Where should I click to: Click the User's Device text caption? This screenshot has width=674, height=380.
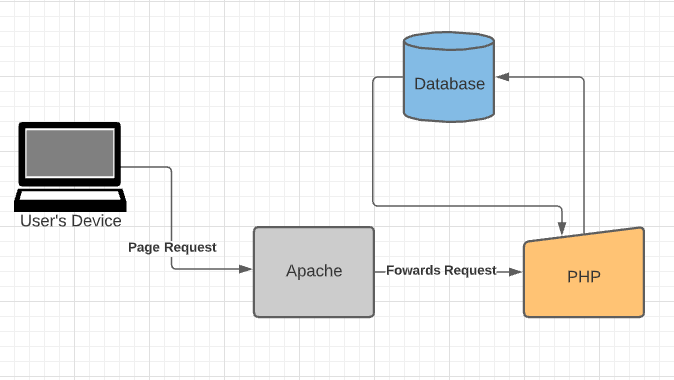pos(70,221)
